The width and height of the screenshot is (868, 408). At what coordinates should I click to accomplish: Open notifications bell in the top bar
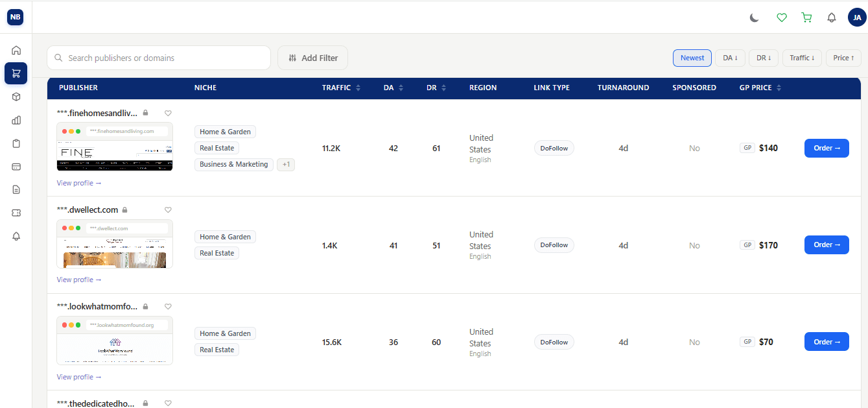click(x=832, y=18)
